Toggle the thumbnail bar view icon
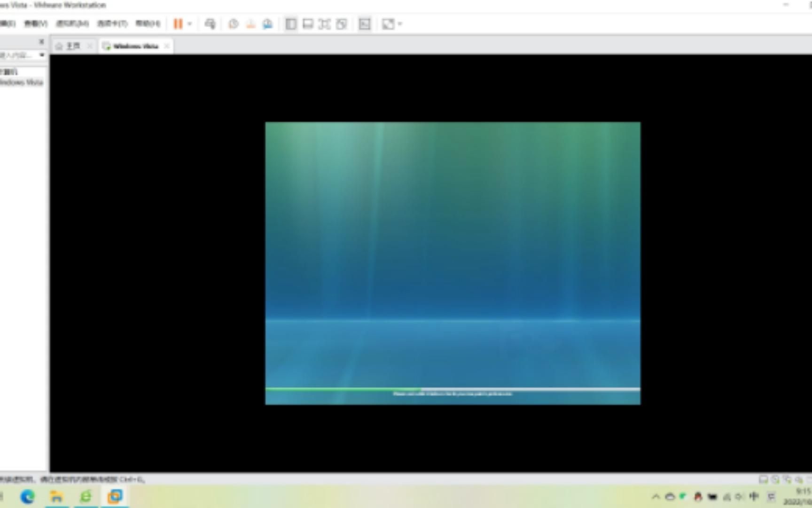The image size is (812, 508). point(308,24)
